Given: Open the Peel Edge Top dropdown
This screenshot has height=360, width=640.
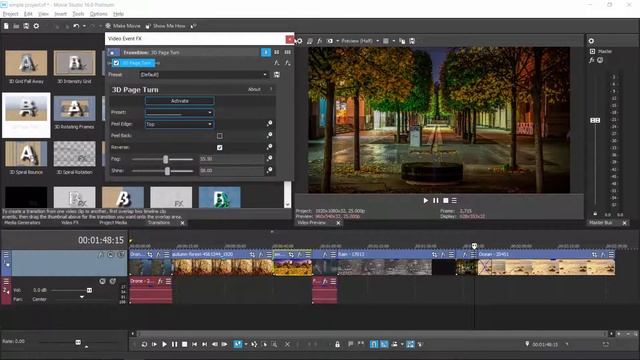Looking at the screenshot, I should click(180, 124).
